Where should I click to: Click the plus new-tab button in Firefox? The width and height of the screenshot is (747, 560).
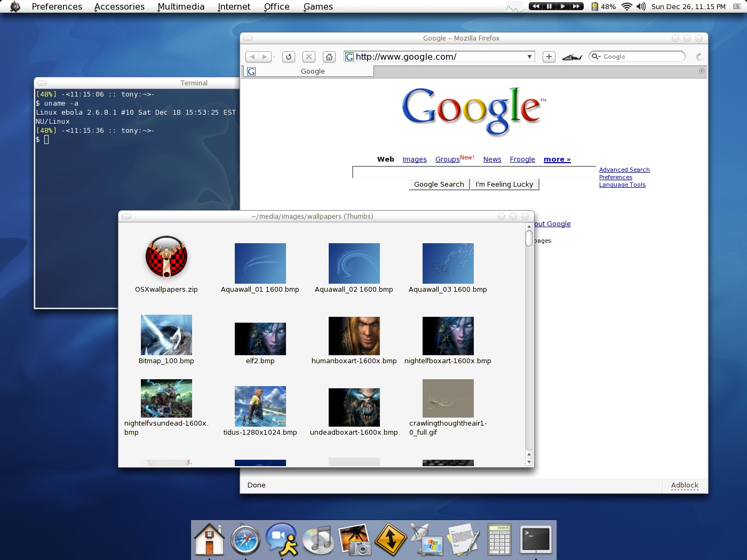[x=549, y=57]
